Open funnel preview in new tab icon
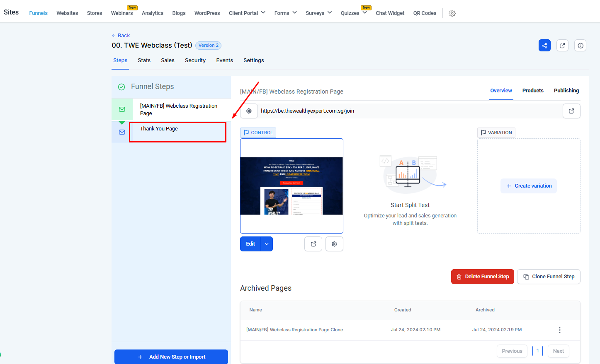600x364 pixels. point(562,46)
